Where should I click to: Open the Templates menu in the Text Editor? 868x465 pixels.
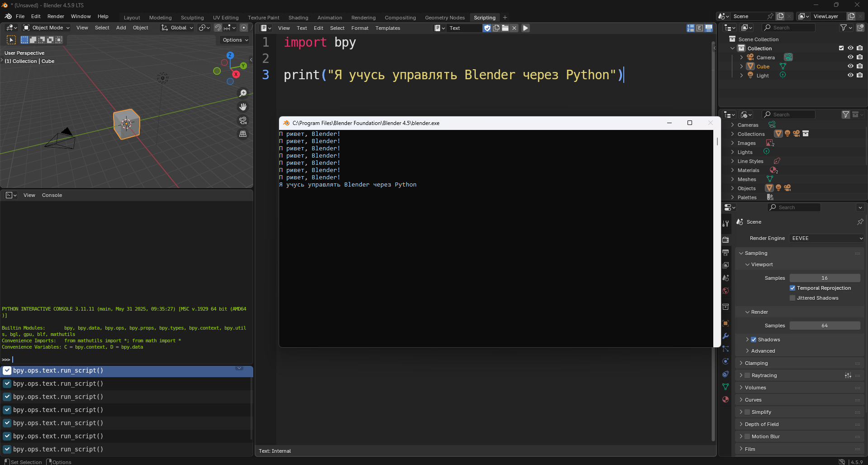[x=388, y=28]
